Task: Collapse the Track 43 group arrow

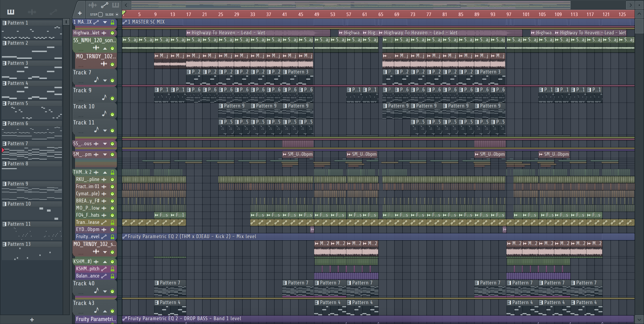Action: click(x=105, y=311)
